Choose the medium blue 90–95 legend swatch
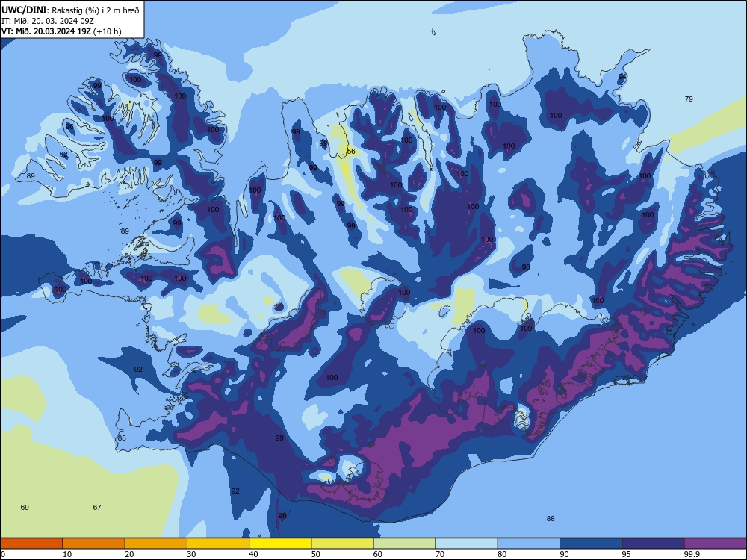747x560 pixels. pyautogui.click(x=591, y=544)
